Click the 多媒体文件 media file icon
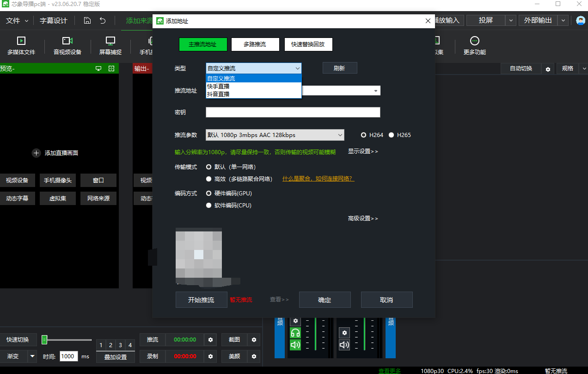Viewport: 588px width, 374px height. coord(21,41)
